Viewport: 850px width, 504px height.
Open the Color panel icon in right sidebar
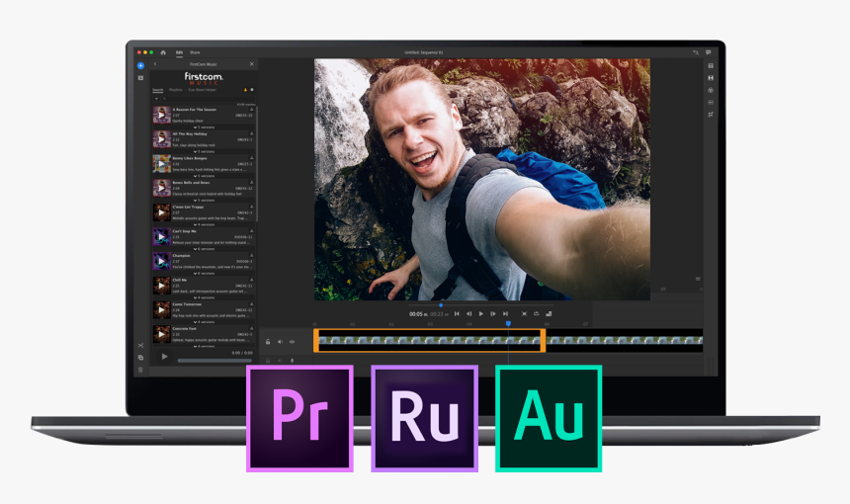pyautogui.click(x=710, y=90)
